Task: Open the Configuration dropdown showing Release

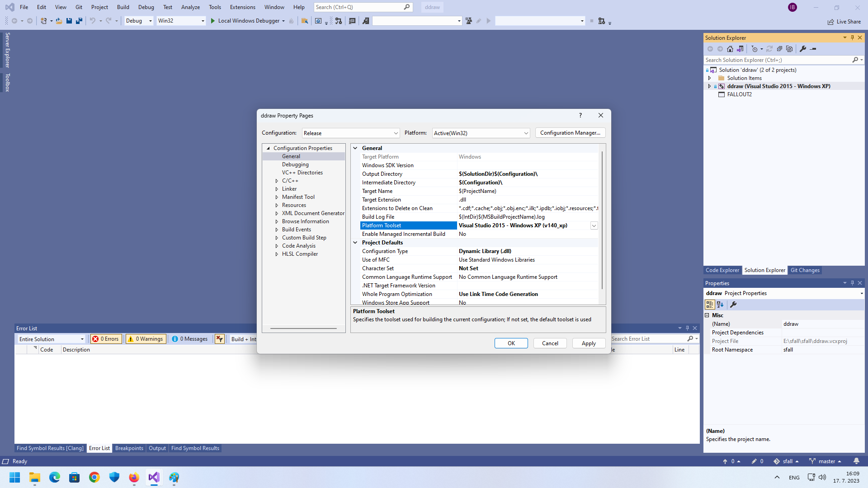Action: [x=351, y=133]
